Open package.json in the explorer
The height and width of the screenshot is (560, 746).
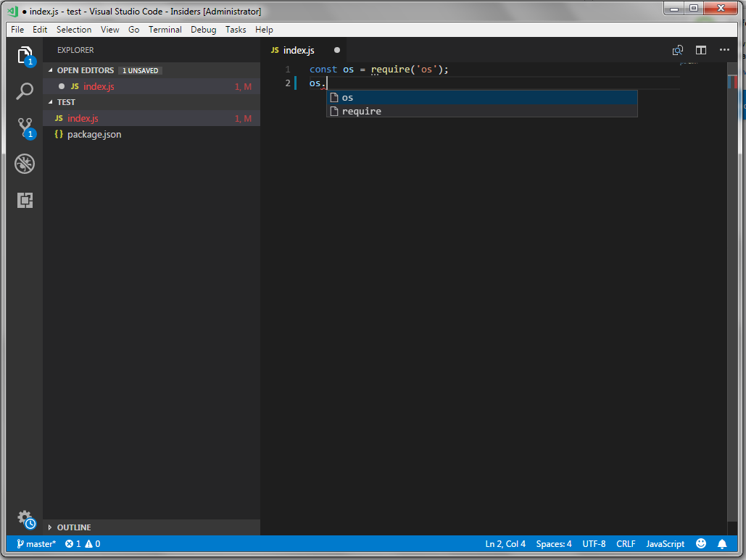pyautogui.click(x=152, y=135)
